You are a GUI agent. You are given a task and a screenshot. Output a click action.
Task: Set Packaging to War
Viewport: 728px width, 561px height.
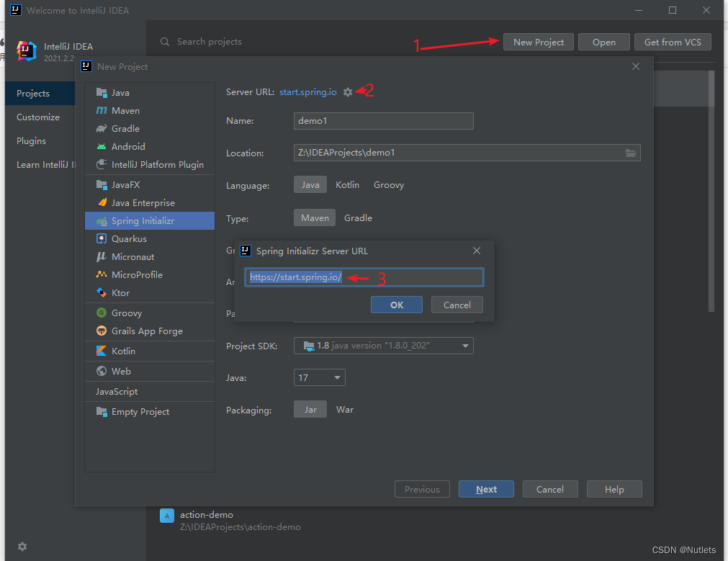click(x=344, y=409)
